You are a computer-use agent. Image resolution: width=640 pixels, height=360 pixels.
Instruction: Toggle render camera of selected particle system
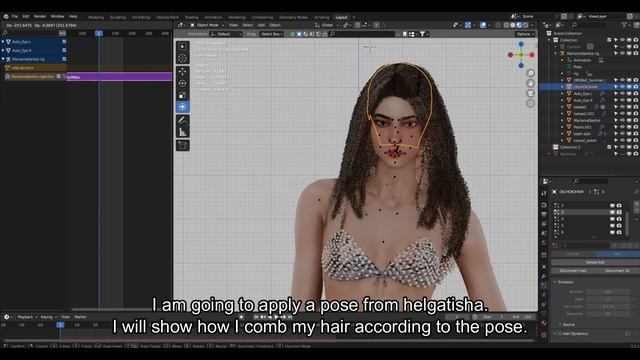coord(619,212)
